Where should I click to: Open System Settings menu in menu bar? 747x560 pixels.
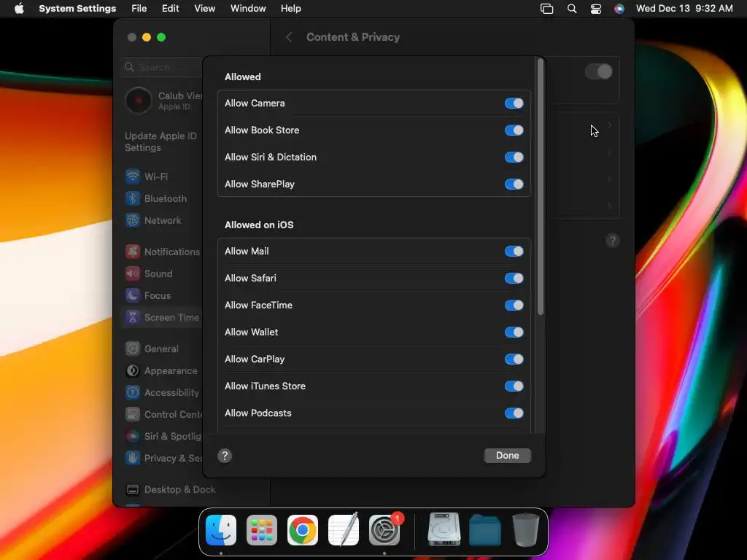click(77, 9)
